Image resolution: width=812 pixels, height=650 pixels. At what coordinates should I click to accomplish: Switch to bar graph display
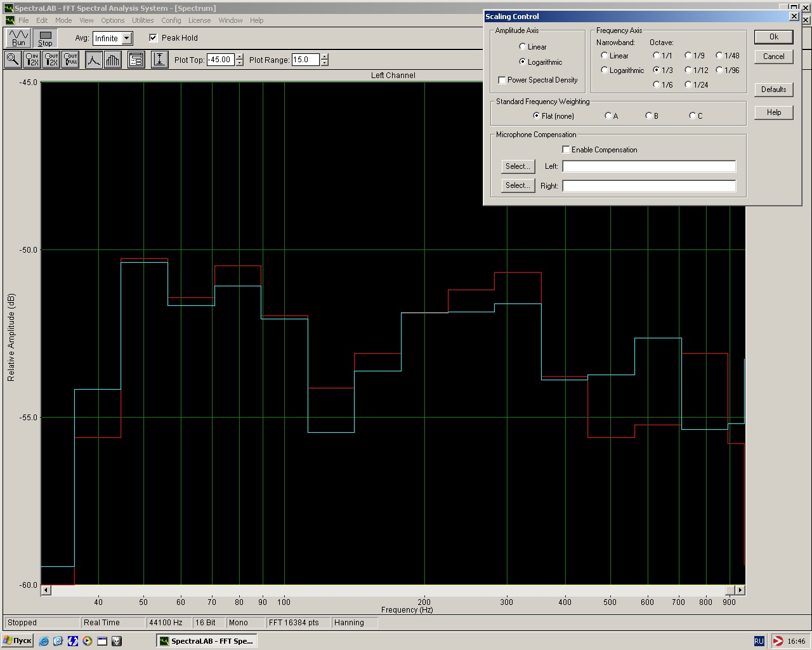click(113, 60)
